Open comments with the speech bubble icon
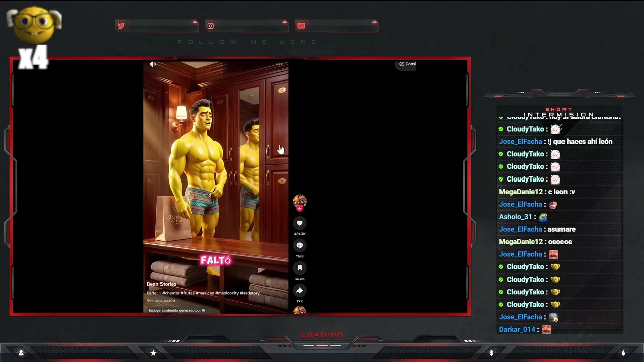Viewport: 644px width, 362px height. pos(300,245)
